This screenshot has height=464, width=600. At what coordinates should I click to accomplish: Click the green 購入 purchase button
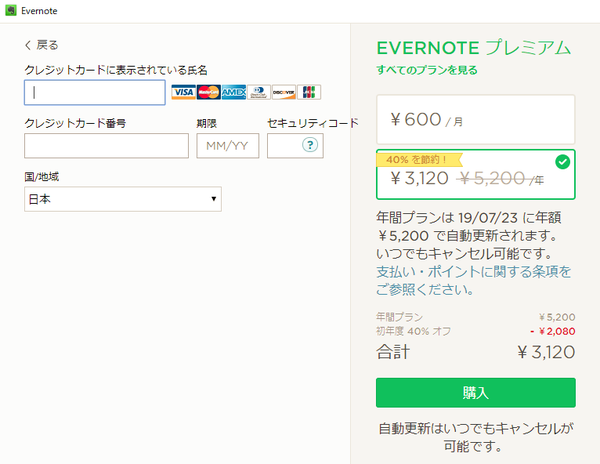[x=476, y=392]
